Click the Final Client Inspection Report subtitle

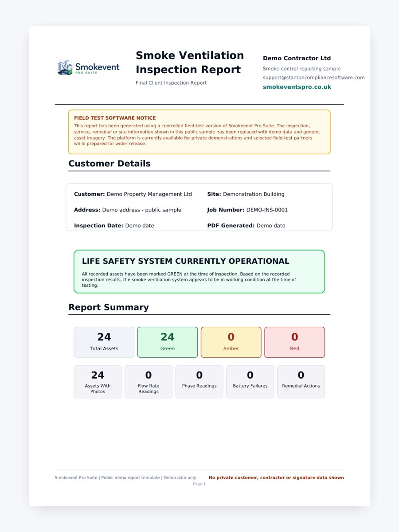click(171, 83)
